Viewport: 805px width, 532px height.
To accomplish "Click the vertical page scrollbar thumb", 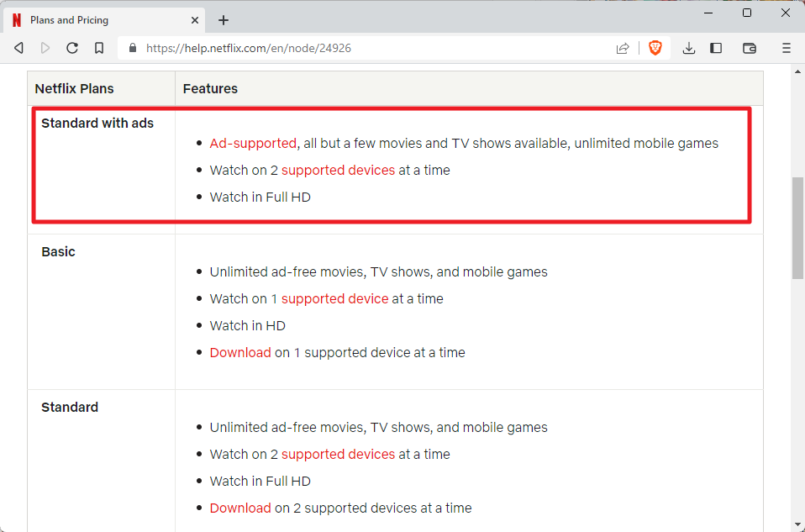I will pyautogui.click(x=797, y=227).
